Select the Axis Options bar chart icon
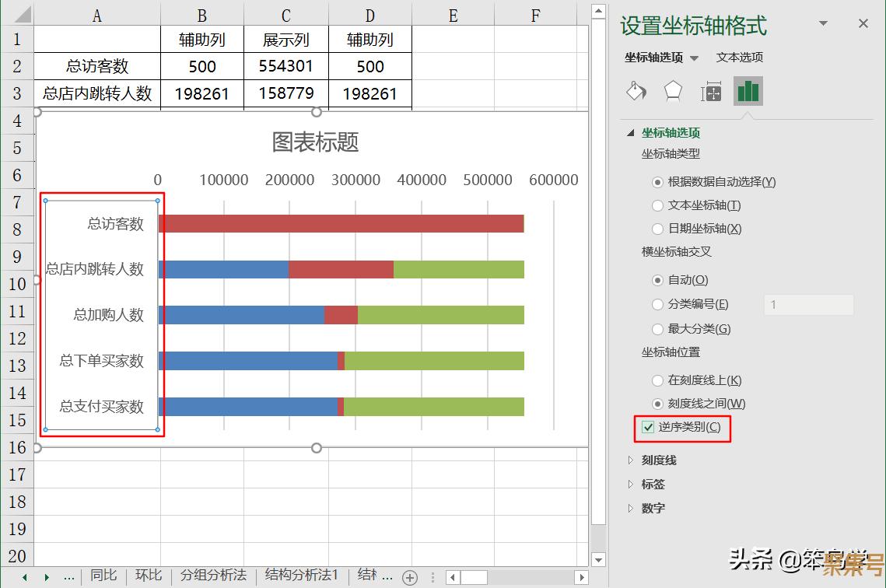The image size is (886, 588). click(x=748, y=92)
